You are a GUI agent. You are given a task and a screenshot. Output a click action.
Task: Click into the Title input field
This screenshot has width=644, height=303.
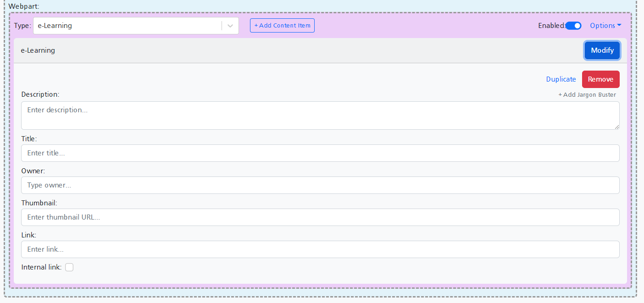(x=320, y=153)
